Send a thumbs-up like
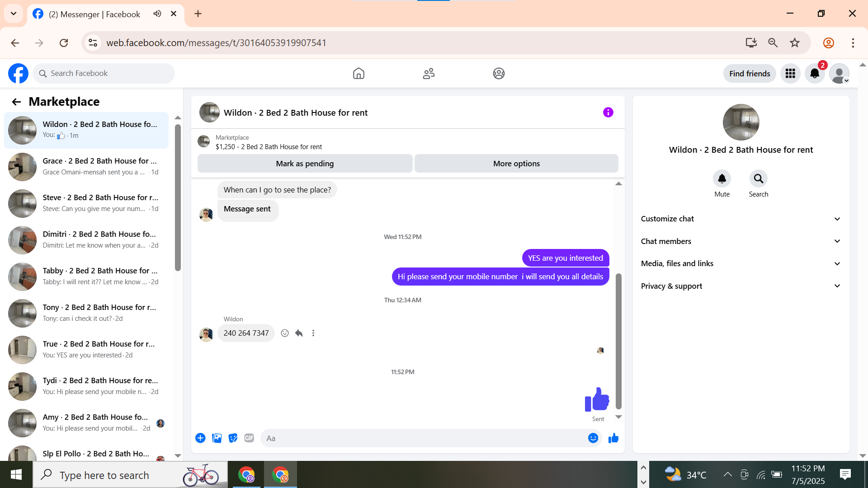Screen dimensions: 868x488 [613, 438]
